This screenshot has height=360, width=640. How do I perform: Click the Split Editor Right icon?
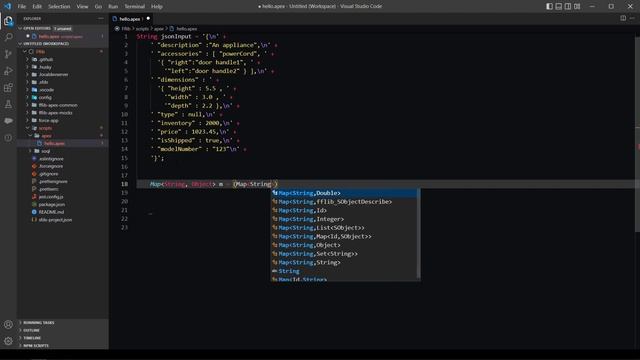point(623,18)
